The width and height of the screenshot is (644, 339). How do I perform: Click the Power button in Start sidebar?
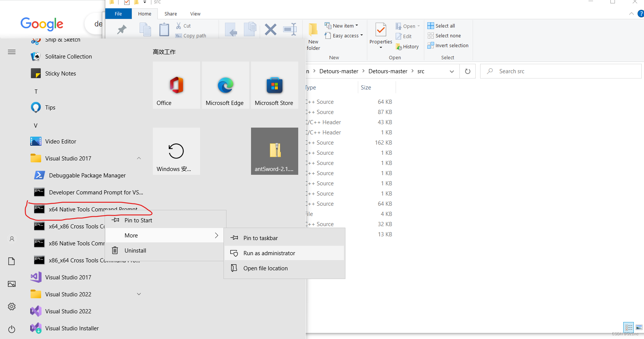[12, 329]
